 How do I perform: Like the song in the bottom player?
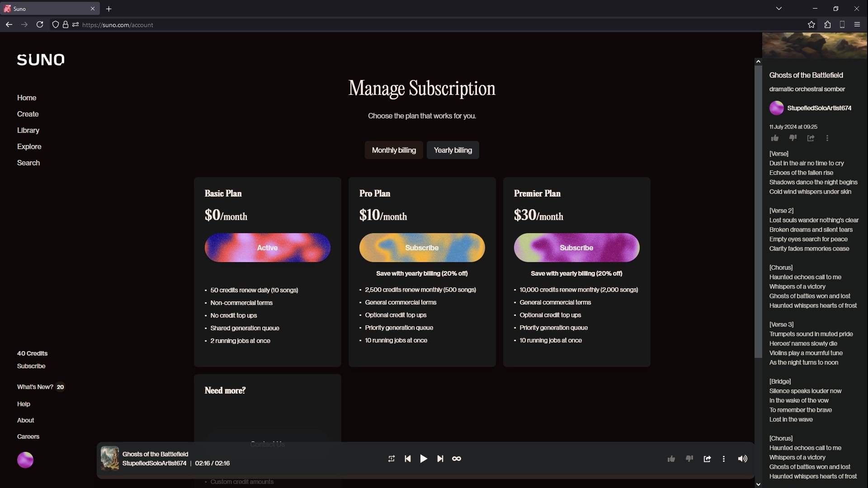[671, 459]
